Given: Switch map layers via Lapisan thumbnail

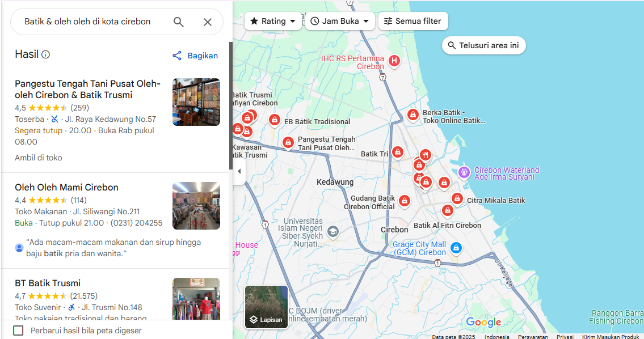Looking at the screenshot, I should [x=266, y=307].
